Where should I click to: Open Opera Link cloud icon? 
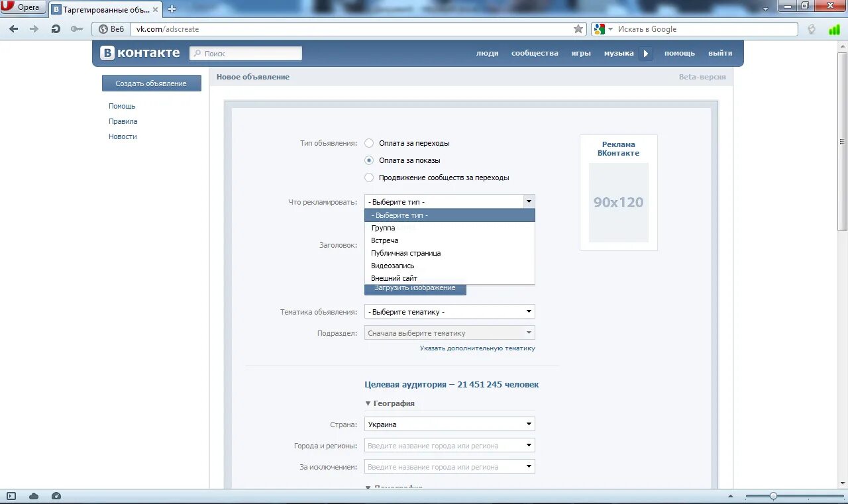click(x=34, y=496)
